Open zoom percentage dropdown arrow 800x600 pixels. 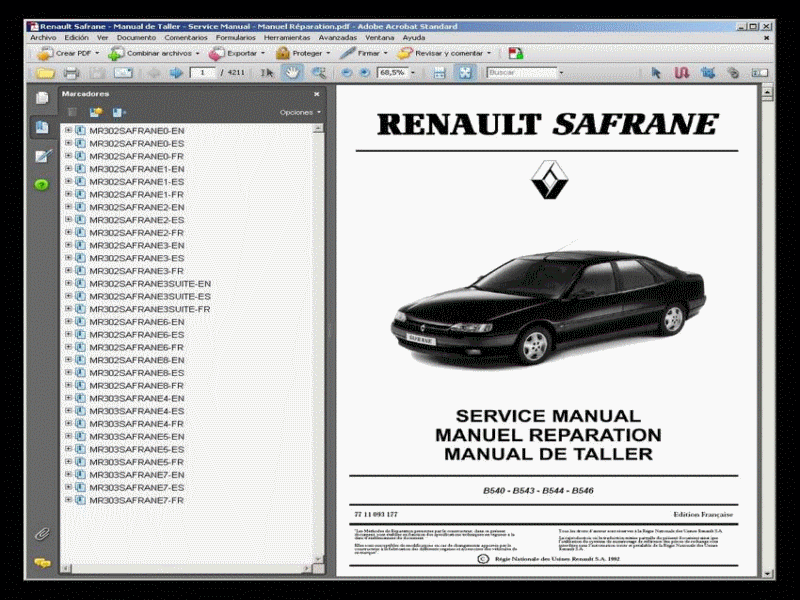[413, 73]
